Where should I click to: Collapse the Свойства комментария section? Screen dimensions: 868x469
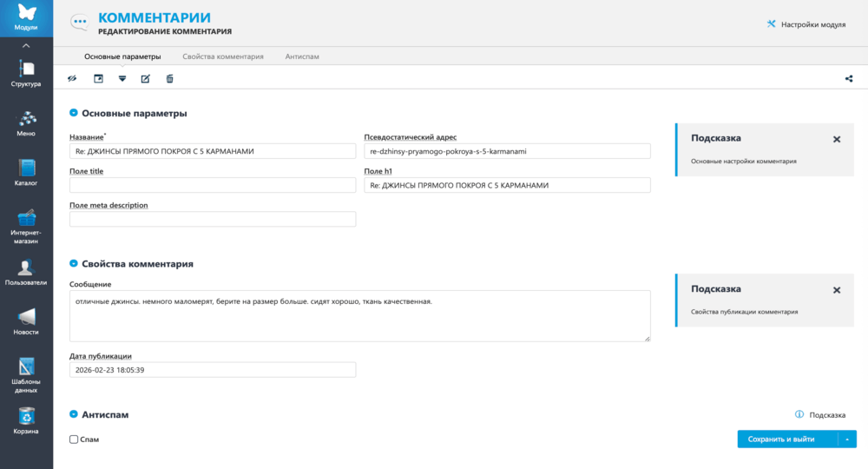click(x=74, y=263)
